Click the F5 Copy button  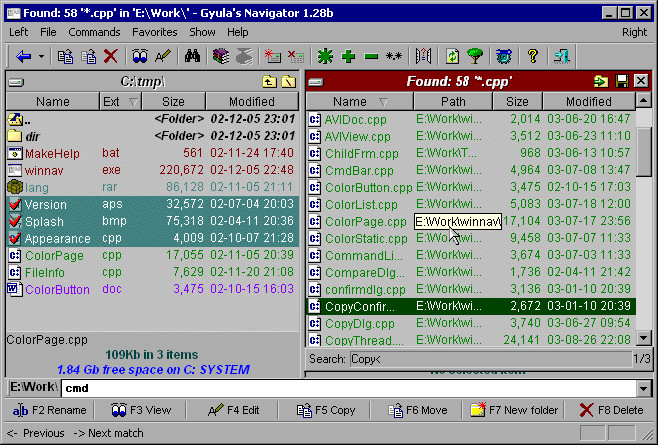tap(326, 410)
